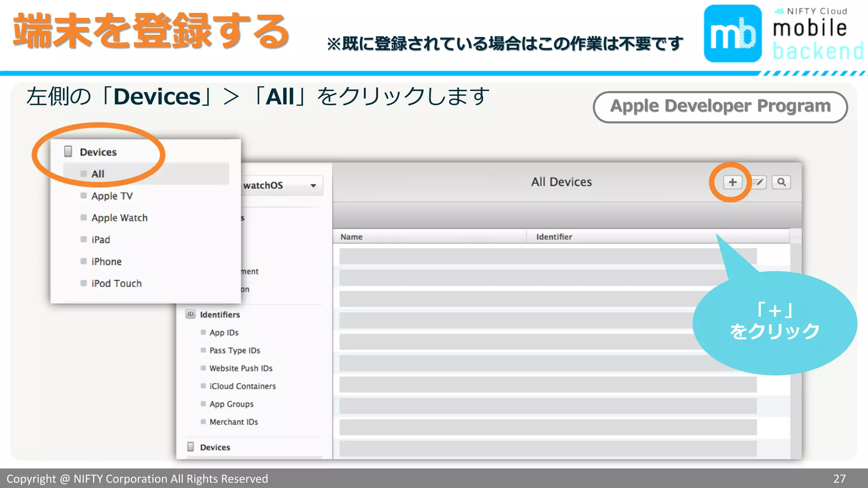This screenshot has width=868, height=488.
Task: Select Apple Watch in the Devices list
Action: click(x=120, y=218)
